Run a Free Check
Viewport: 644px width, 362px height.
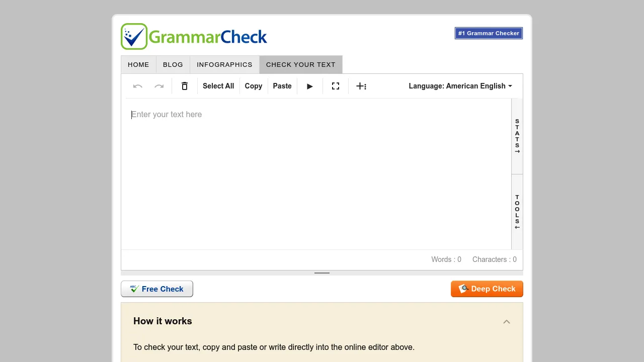[156, 289]
